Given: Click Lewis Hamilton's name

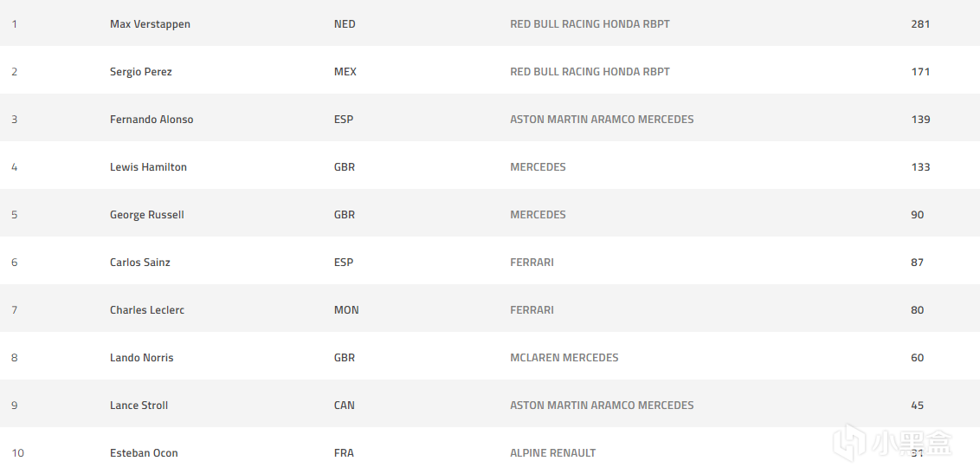Looking at the screenshot, I should coord(148,167).
